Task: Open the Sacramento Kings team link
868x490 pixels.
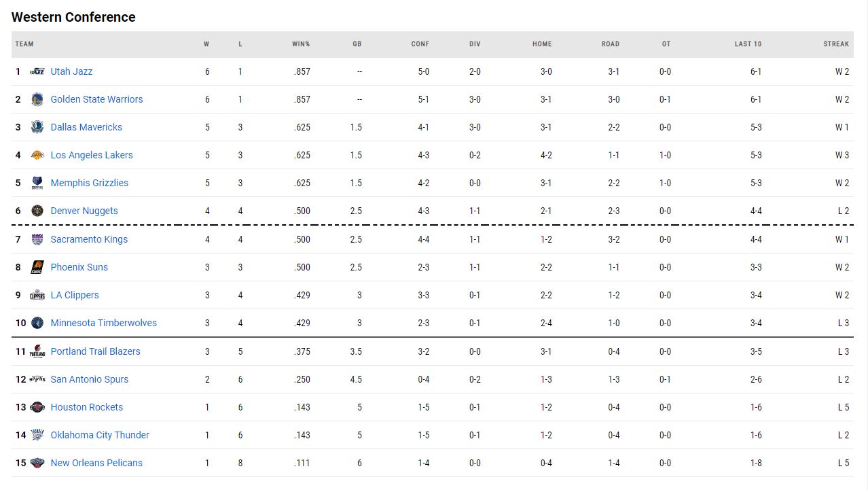Action: (x=89, y=239)
